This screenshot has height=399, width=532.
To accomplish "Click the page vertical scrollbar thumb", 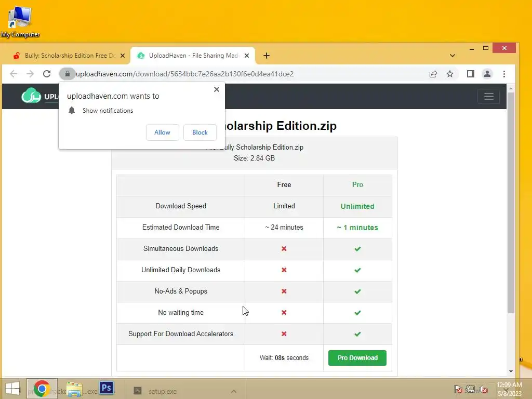I will [x=511, y=203].
